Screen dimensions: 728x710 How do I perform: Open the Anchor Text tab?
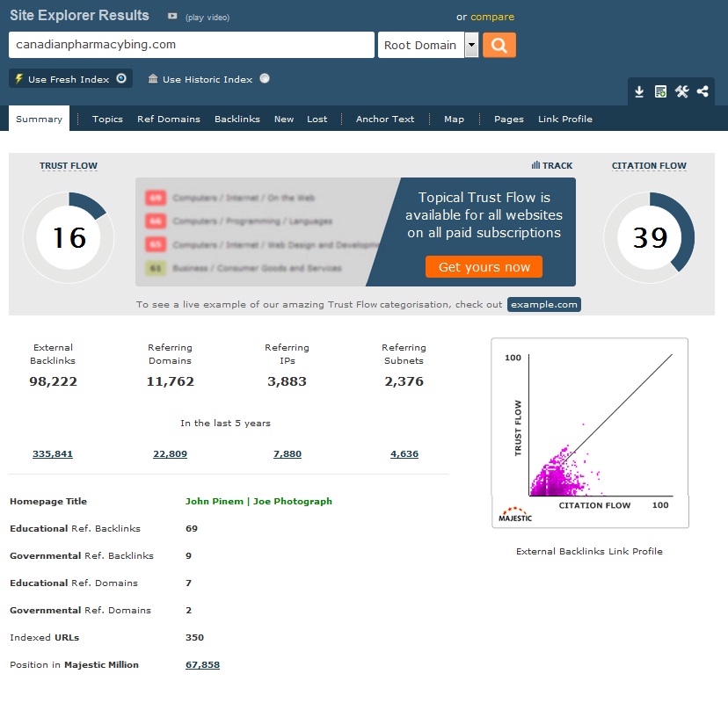pyautogui.click(x=385, y=119)
